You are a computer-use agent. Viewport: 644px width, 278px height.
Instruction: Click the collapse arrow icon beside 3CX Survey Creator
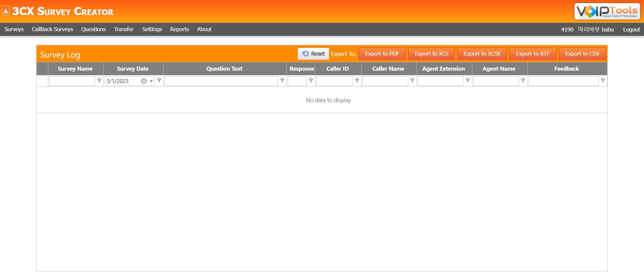click(6, 11)
